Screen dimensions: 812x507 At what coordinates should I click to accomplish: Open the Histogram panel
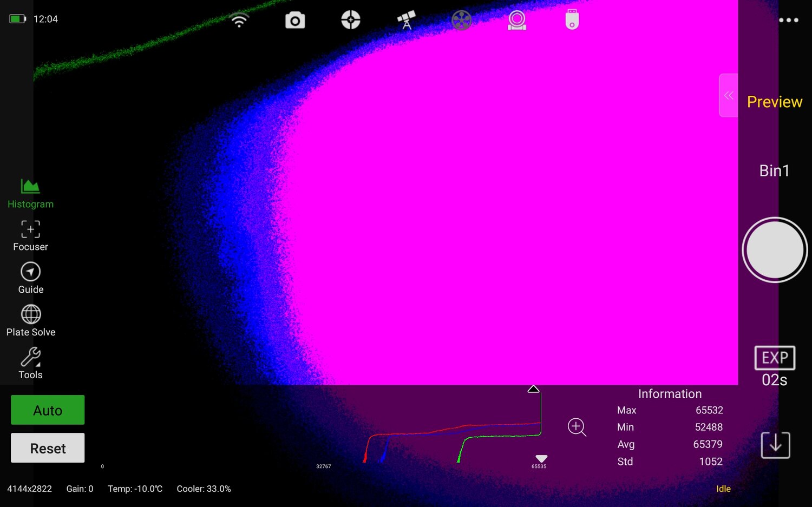pos(30,193)
